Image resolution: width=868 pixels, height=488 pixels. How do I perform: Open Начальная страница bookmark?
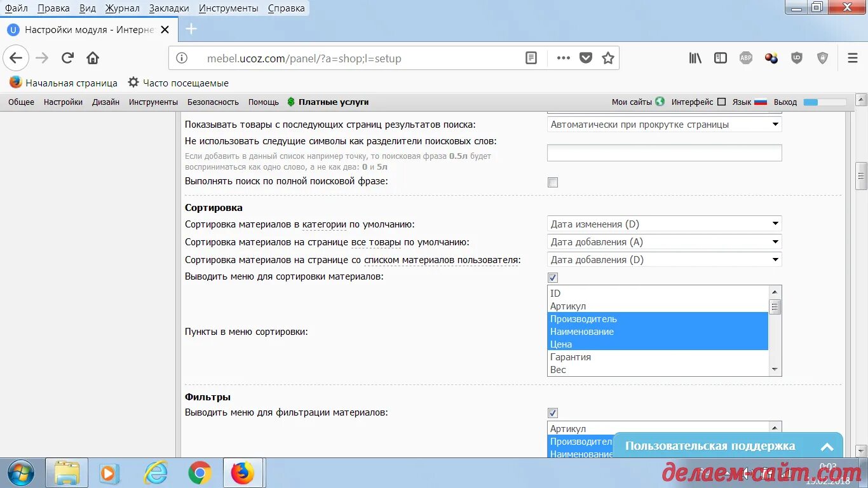point(64,83)
